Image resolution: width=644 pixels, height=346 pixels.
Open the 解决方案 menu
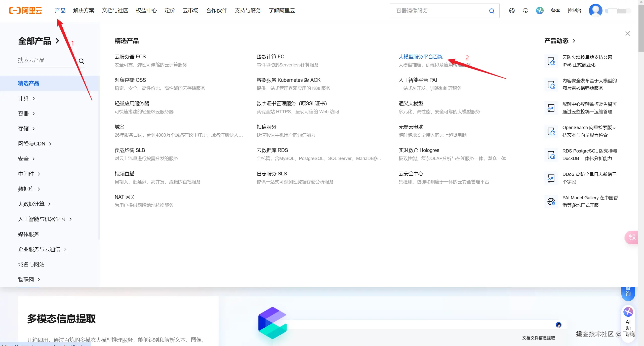pos(84,11)
